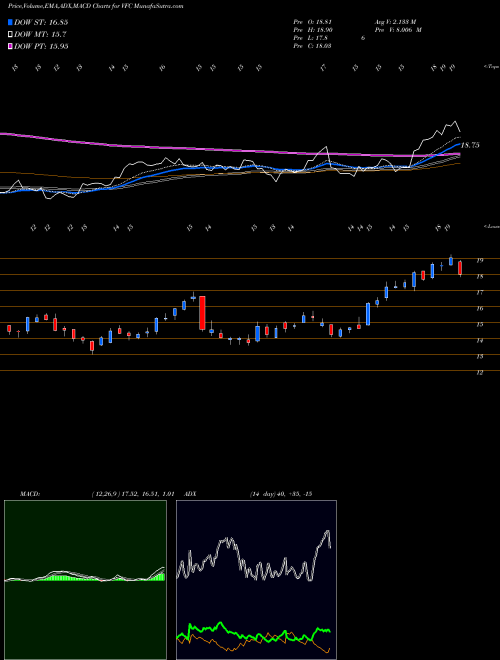Click the ADX (14 day) values text
This screenshot has width=500, height=660.
(281, 494)
